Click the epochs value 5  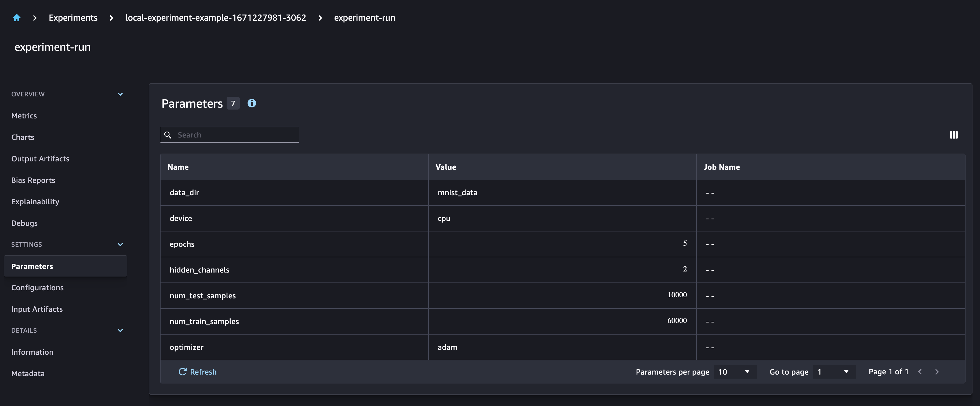point(685,243)
